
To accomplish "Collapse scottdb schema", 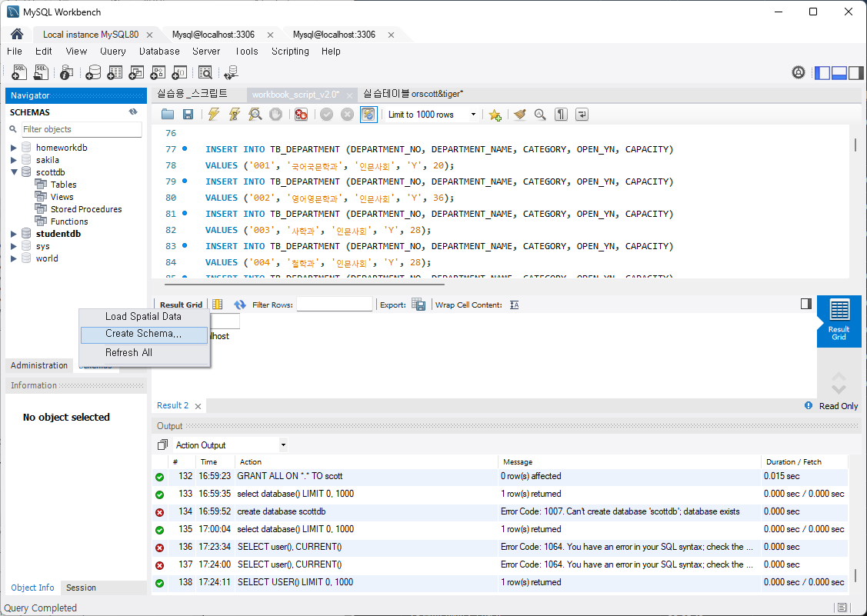I will tap(14, 172).
